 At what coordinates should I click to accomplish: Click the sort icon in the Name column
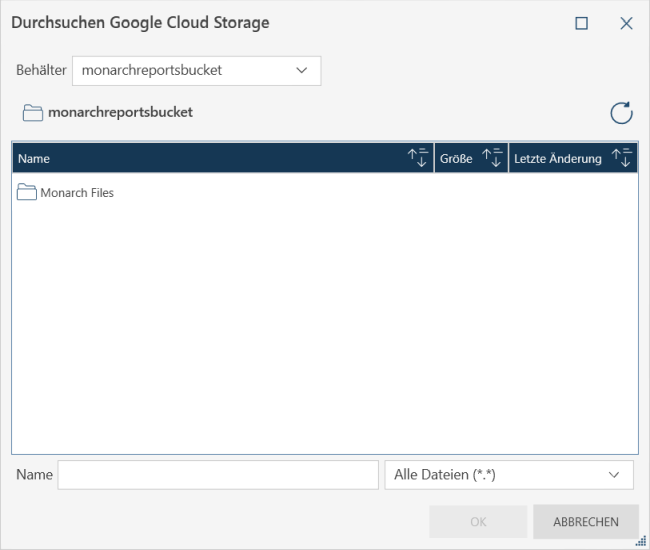coord(418,158)
